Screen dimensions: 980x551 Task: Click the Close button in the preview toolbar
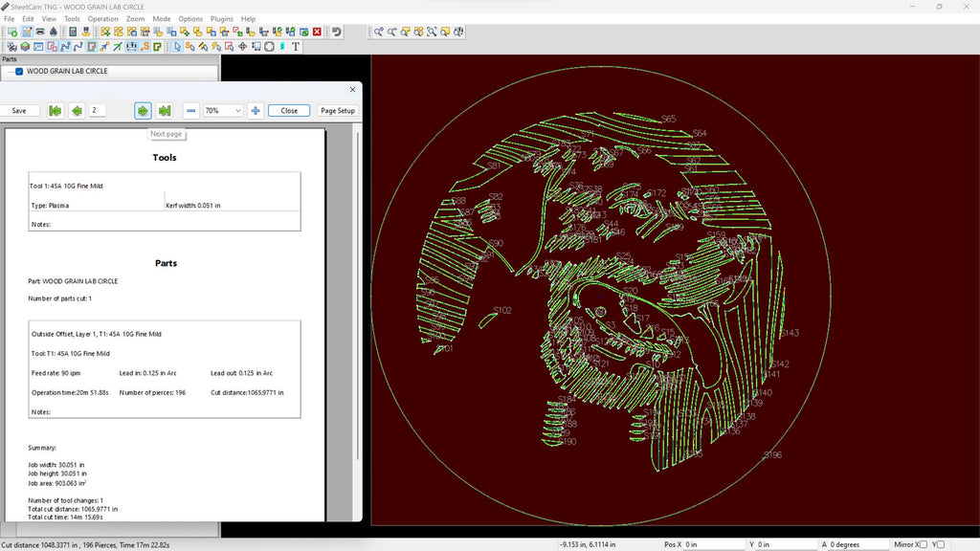point(289,111)
